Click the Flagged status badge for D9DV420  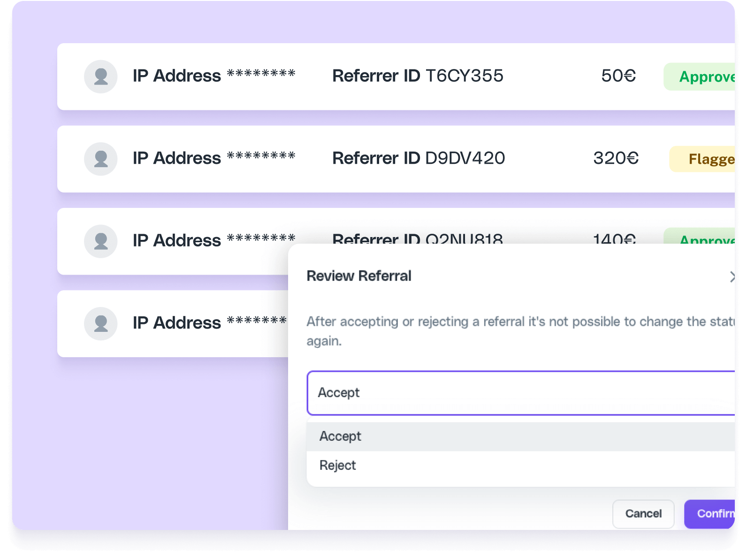point(704,159)
